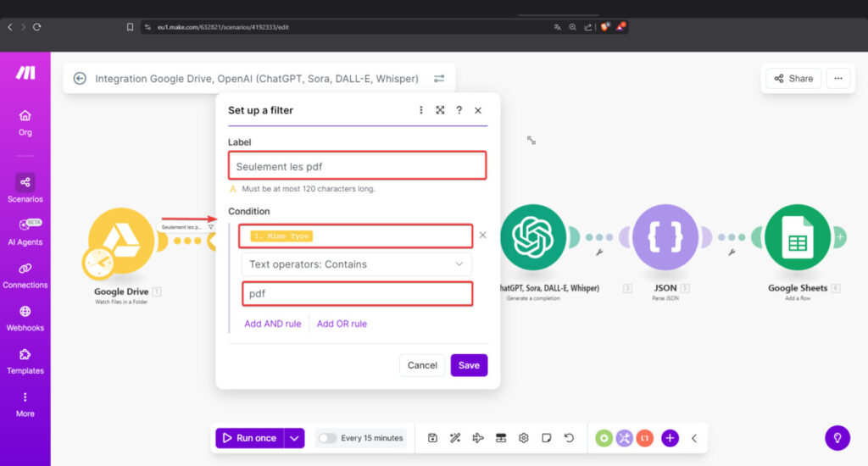Screen dimensions: 868x466
Task: Open the Connections section
Action: pos(25,275)
